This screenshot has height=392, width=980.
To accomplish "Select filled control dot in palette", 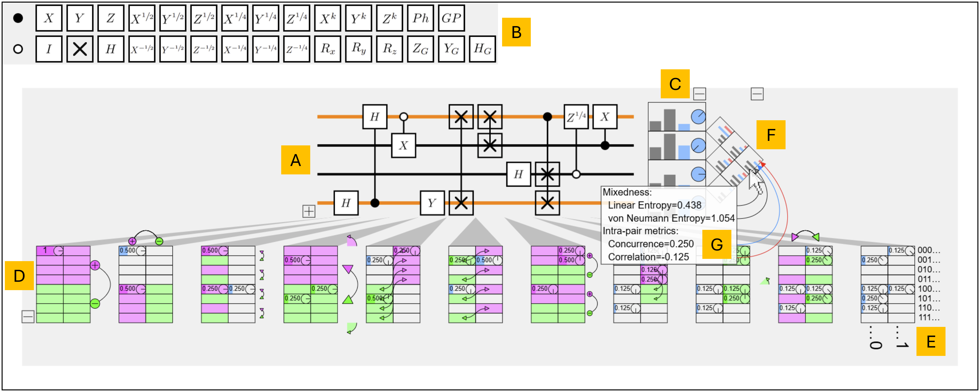I will (x=18, y=18).
